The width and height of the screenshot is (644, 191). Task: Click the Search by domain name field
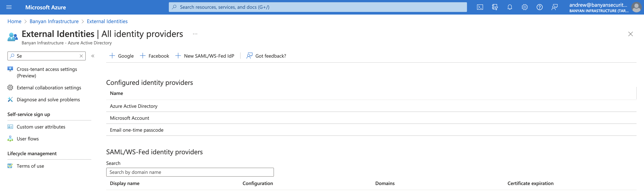pos(190,172)
